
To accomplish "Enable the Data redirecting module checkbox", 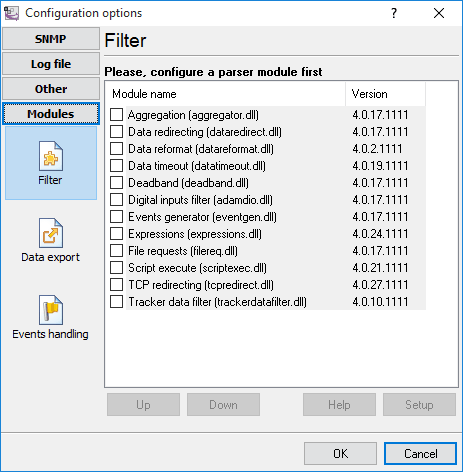I will pyautogui.click(x=116, y=132).
